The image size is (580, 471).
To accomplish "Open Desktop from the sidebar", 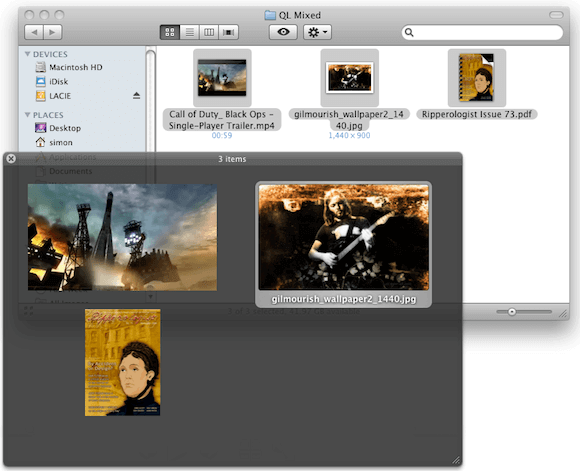I will [x=65, y=128].
